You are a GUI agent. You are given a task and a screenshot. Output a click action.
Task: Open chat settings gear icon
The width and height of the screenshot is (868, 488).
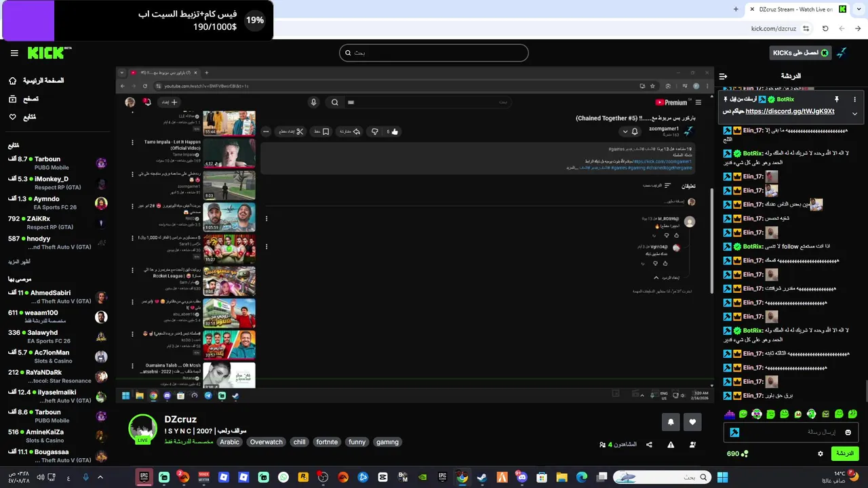[x=821, y=453]
